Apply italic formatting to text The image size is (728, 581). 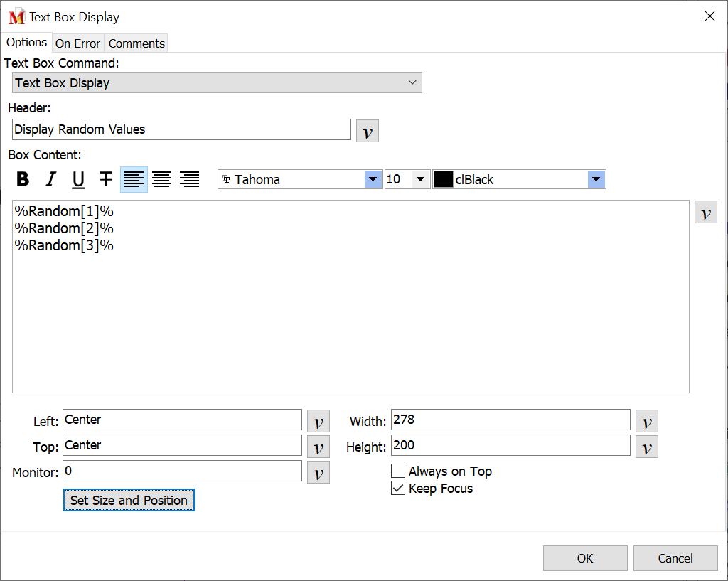[x=50, y=179]
